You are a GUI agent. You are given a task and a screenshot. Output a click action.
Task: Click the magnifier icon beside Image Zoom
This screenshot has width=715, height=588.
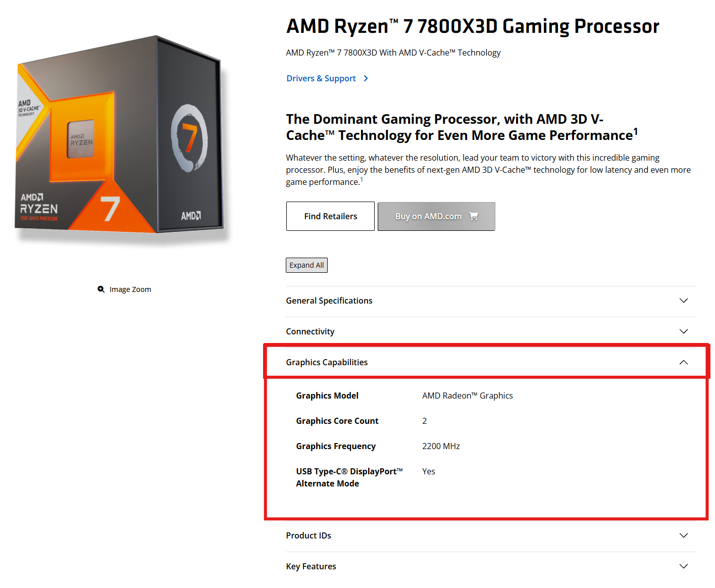click(101, 289)
